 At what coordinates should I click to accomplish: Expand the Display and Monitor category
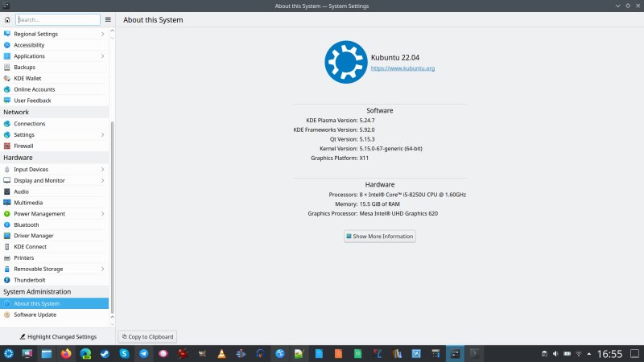[54, 180]
